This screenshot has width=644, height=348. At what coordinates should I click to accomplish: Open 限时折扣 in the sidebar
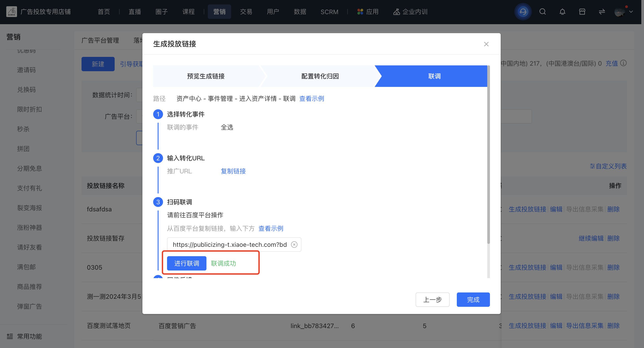(29, 109)
